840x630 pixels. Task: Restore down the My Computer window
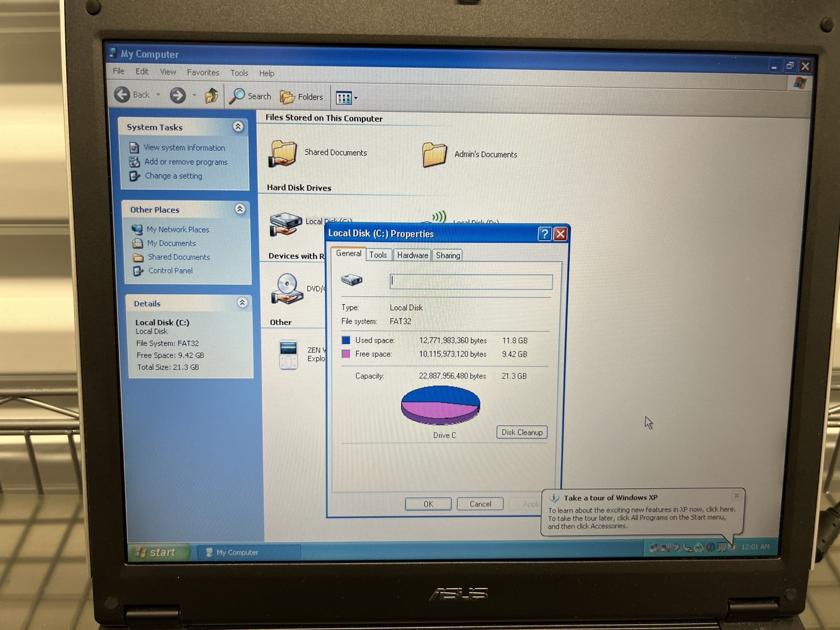tap(789, 66)
